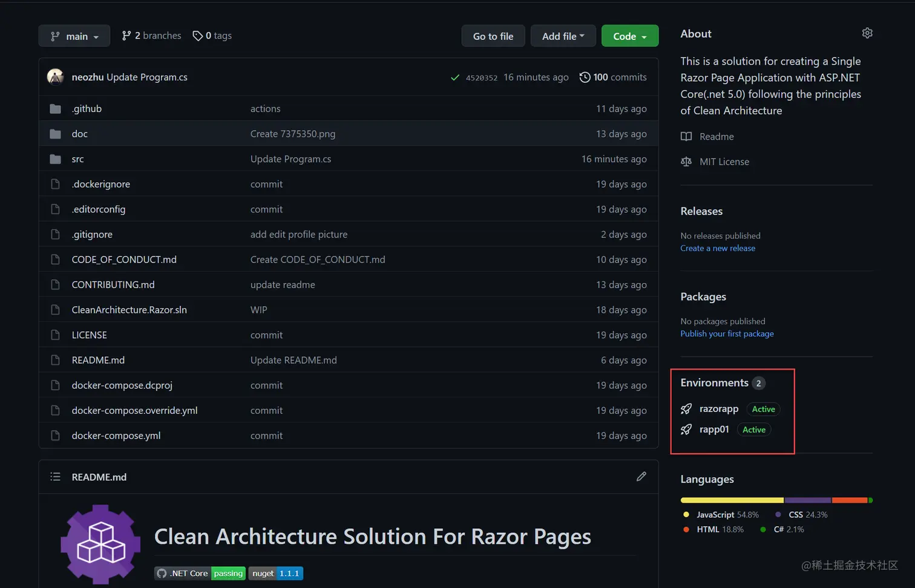This screenshot has height=588, width=915.
Task: Open the main branch dropdown
Action: click(x=74, y=36)
